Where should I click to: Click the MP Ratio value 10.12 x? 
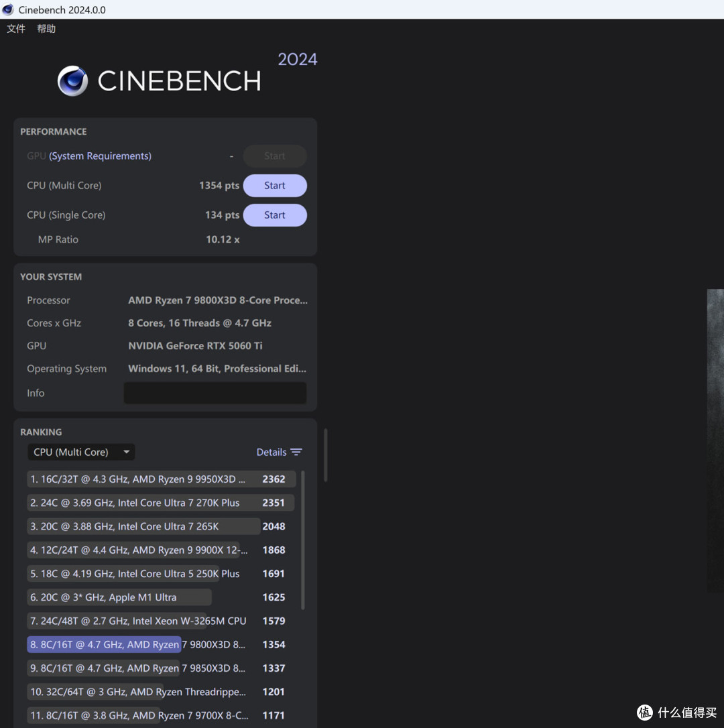click(223, 239)
